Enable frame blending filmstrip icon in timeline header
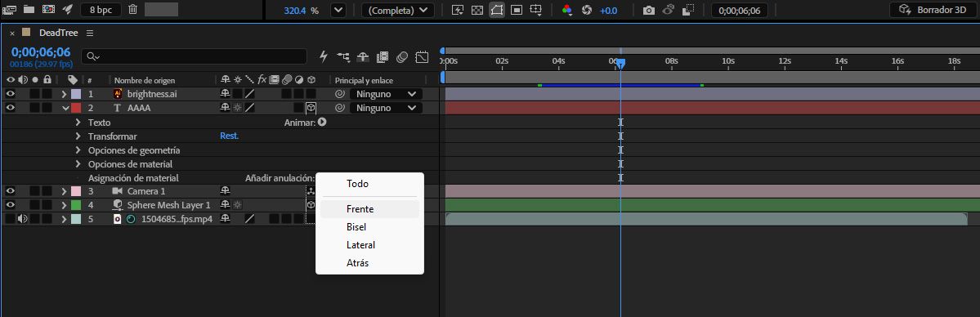Image resolution: width=980 pixels, height=317 pixels. 383,57
